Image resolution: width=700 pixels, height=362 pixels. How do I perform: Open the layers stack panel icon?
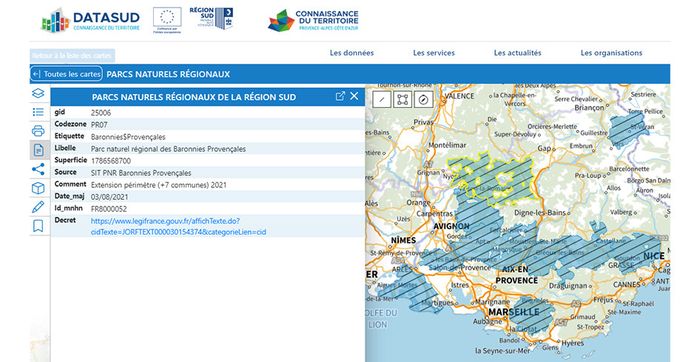[38, 93]
